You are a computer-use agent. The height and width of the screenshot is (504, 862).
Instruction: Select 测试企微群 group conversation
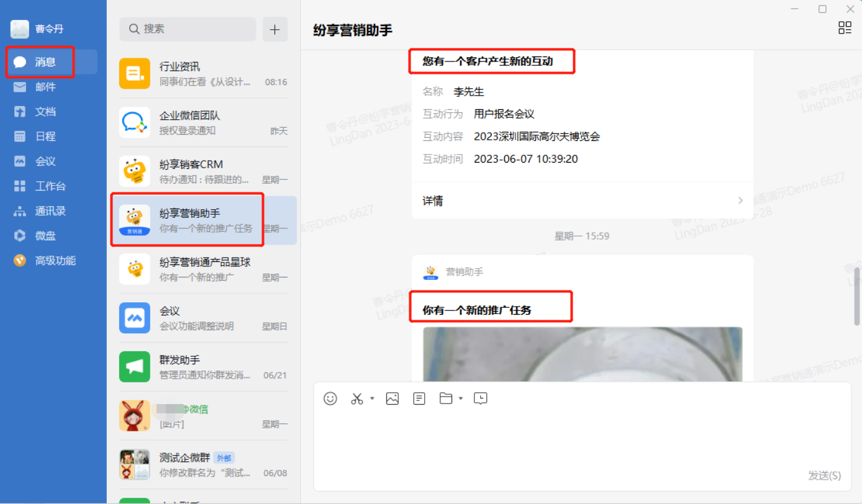click(x=204, y=464)
